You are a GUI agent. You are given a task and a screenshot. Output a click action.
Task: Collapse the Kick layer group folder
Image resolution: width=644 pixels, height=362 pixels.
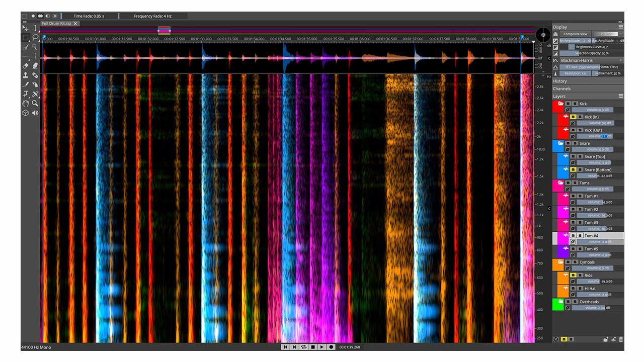click(560, 104)
